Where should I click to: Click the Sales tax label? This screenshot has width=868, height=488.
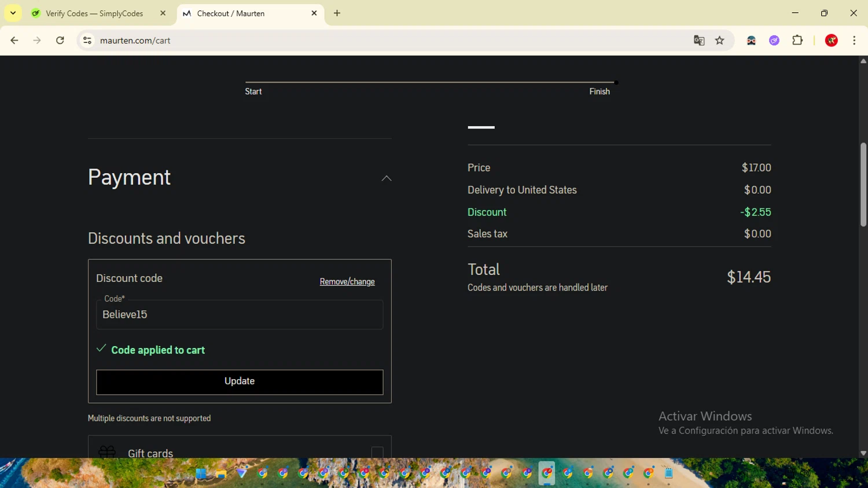487,234
